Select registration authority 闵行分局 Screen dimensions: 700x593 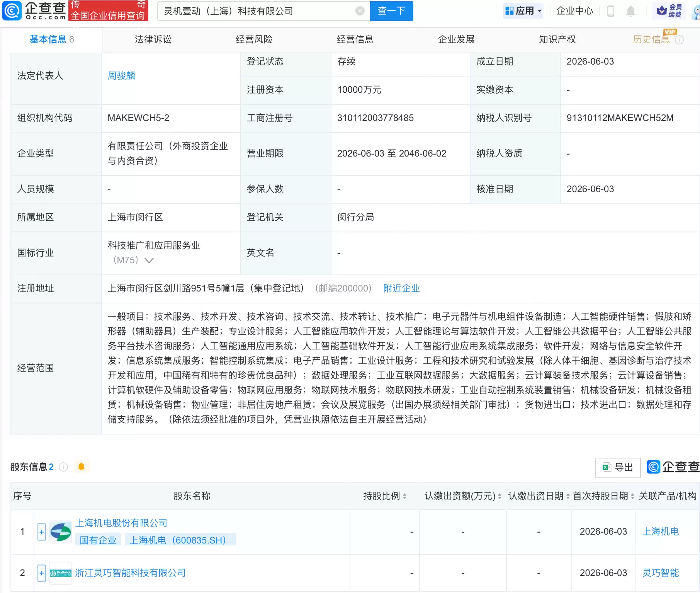tap(355, 217)
